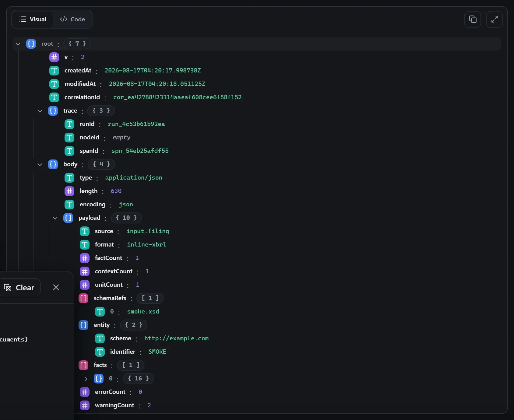
Task: Click the number icon beside v
Action: pos(54,57)
